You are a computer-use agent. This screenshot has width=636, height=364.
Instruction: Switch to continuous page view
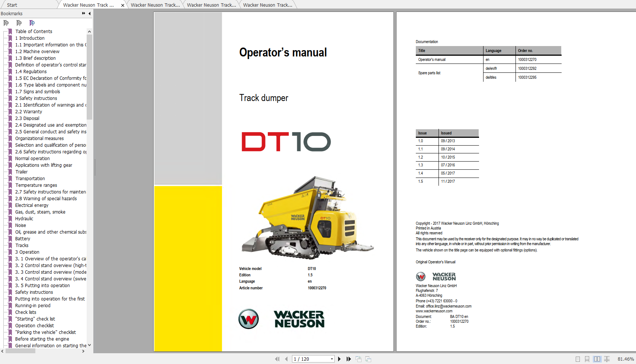click(x=587, y=359)
